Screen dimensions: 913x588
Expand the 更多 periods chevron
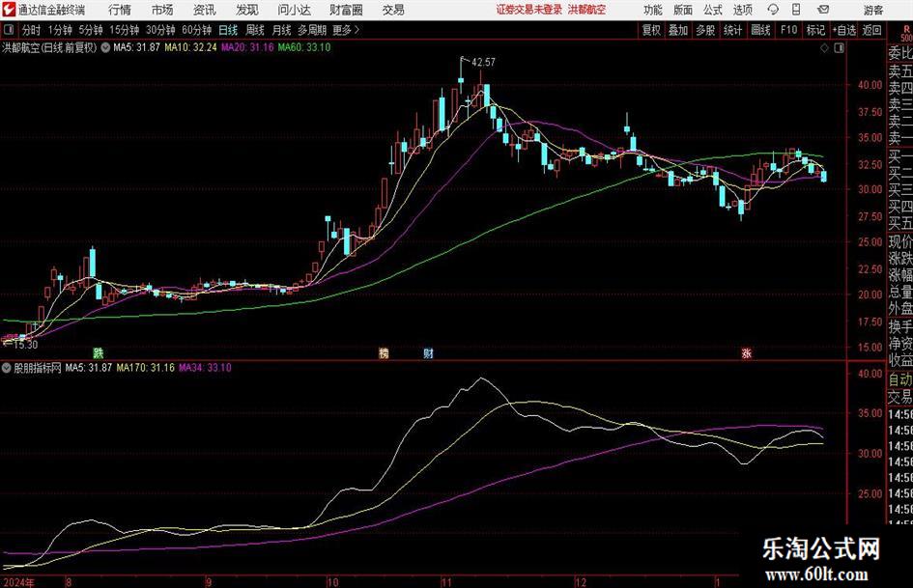(x=347, y=30)
